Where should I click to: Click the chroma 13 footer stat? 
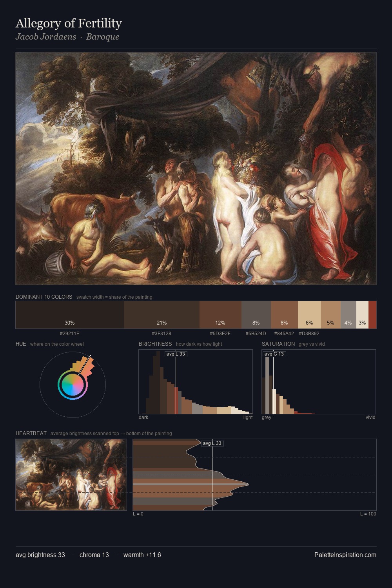[94, 555]
